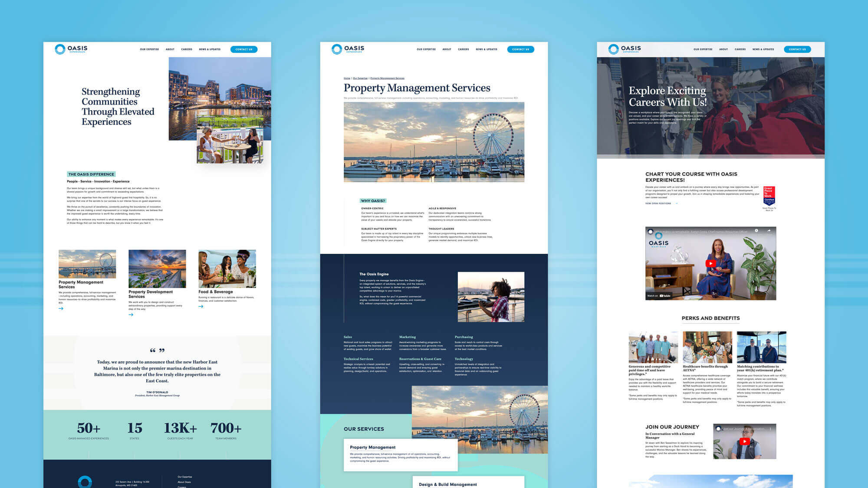Click 'Tim O'Donald' quote attribution
Screen dimensions: 868x488
[157, 392]
